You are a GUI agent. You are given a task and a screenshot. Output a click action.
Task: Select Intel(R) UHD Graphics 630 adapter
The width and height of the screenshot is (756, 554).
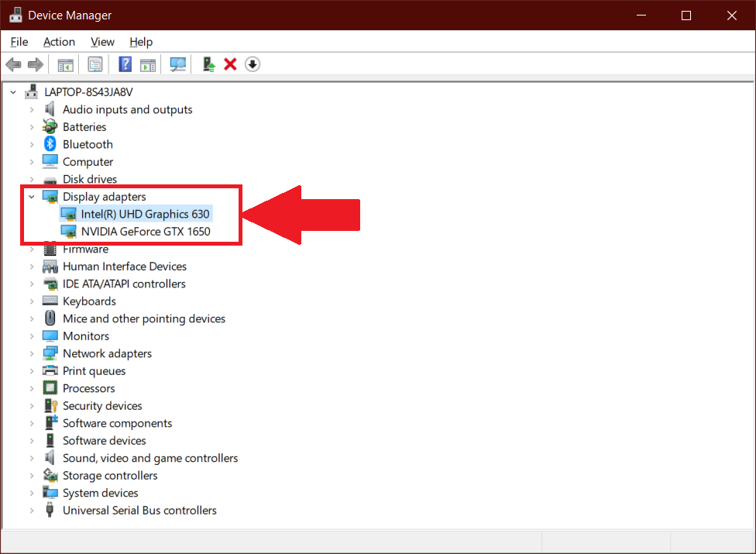(145, 214)
